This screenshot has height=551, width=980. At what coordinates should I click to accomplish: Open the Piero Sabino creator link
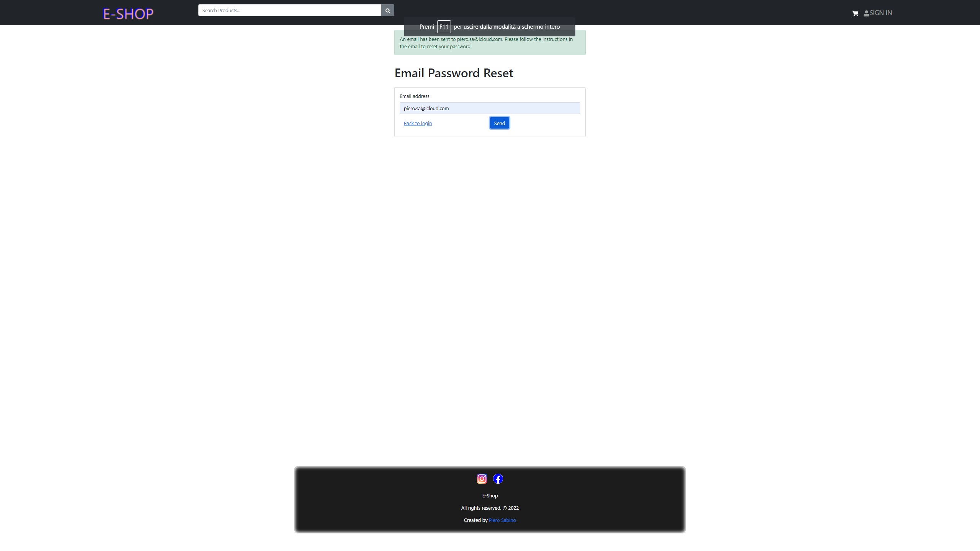502,520
